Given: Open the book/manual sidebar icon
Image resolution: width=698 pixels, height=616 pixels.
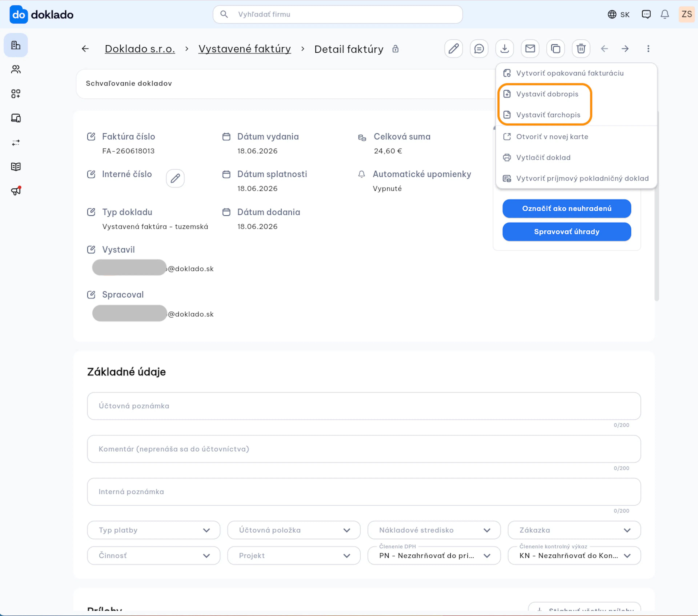Looking at the screenshot, I should tap(16, 167).
